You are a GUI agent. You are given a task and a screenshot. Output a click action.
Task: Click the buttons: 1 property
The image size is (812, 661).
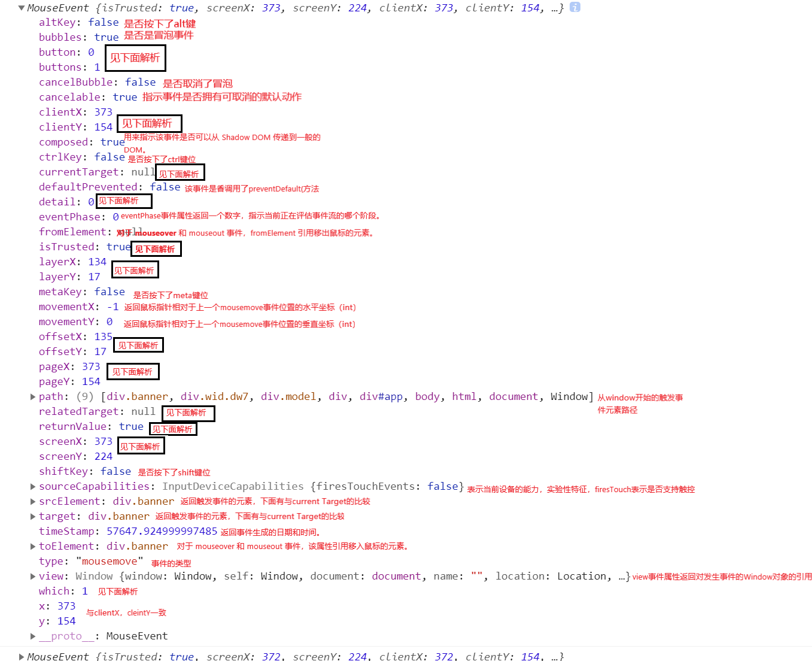tap(69, 67)
